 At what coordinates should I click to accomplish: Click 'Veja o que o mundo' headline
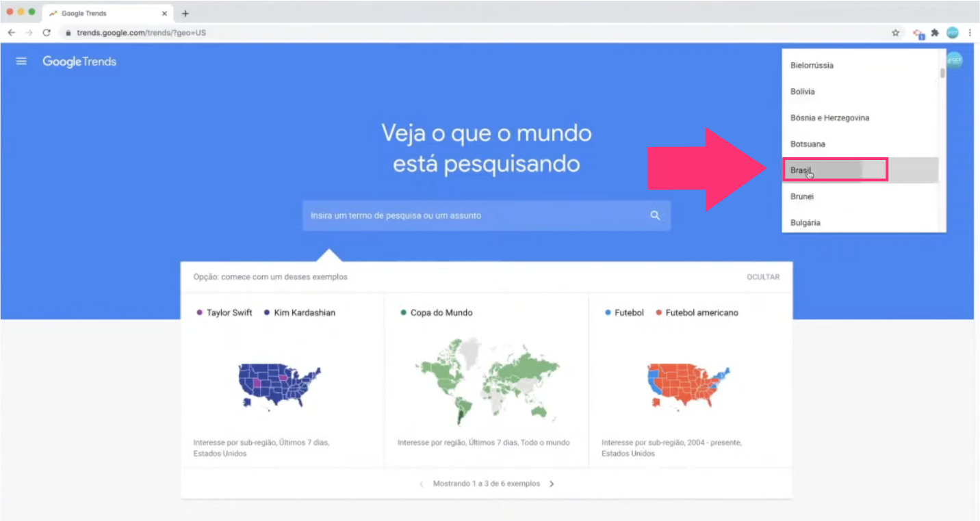point(487,132)
